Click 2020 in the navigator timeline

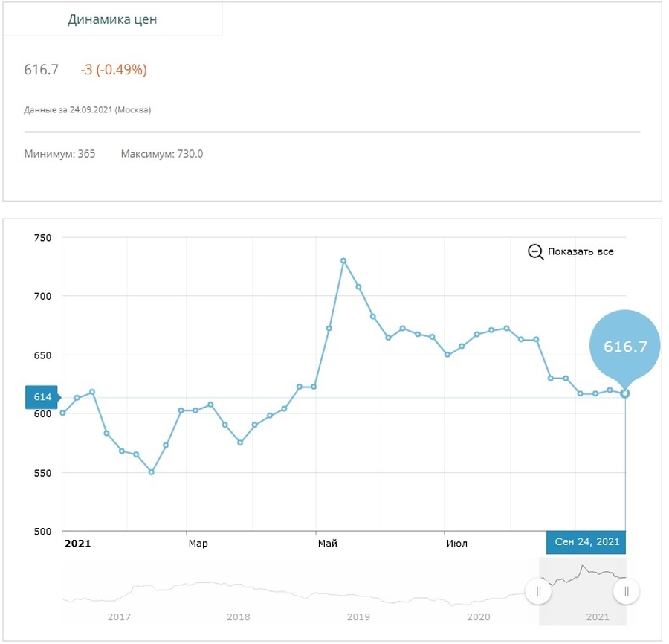[x=479, y=617]
